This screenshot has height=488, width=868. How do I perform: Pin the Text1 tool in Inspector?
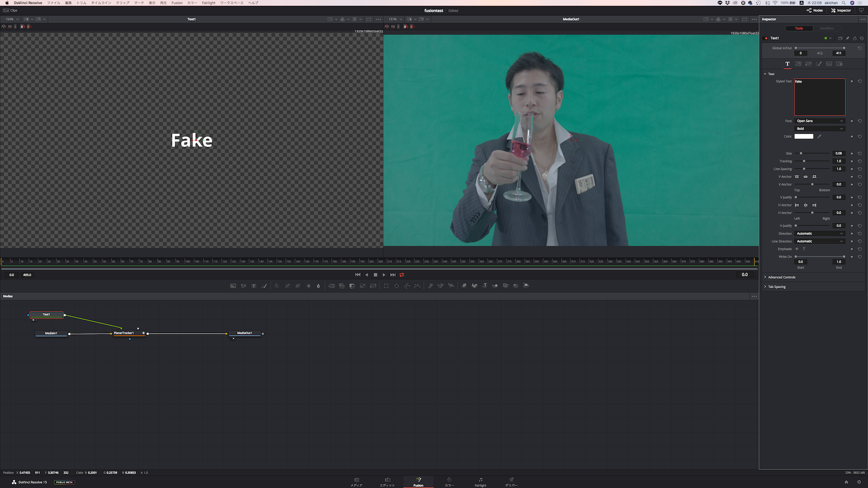tap(847, 38)
